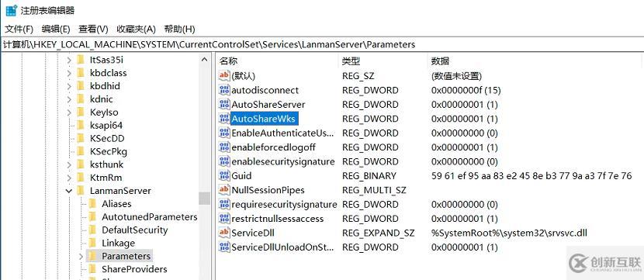Click the REG_BINARY type cell
The width and height of the screenshot is (644, 280).
369,176
